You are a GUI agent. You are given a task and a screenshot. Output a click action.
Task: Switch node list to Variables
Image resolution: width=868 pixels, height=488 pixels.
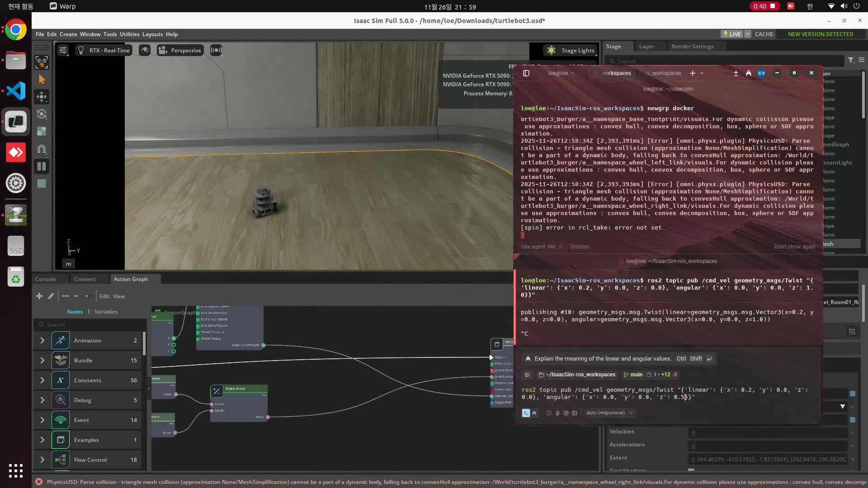coord(106,311)
